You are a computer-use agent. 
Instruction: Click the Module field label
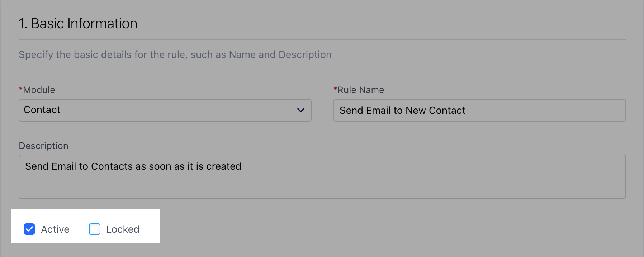[39, 90]
